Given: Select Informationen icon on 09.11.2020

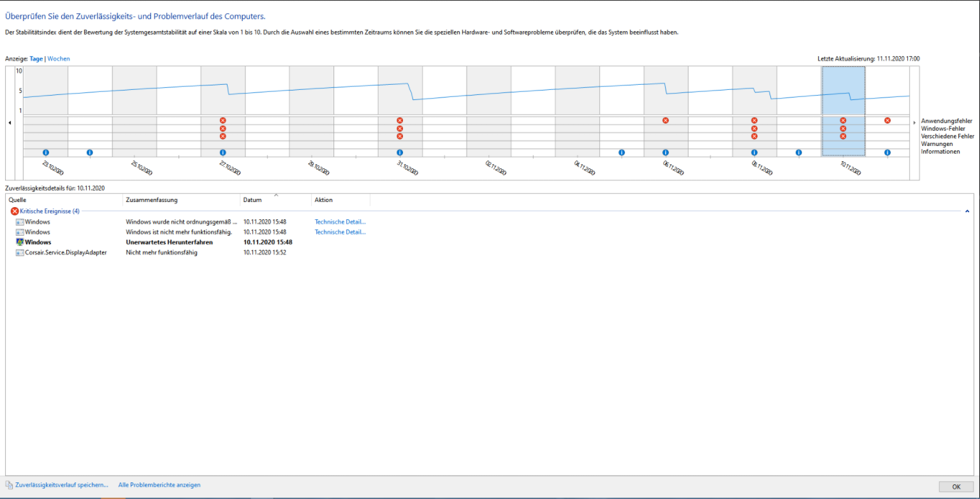Looking at the screenshot, I should [x=799, y=153].
